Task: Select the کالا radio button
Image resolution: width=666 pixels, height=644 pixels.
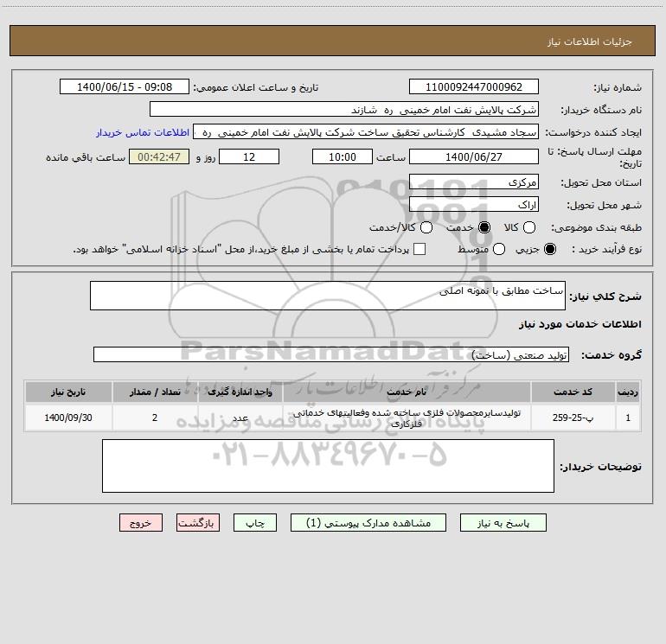Action: 528,227
